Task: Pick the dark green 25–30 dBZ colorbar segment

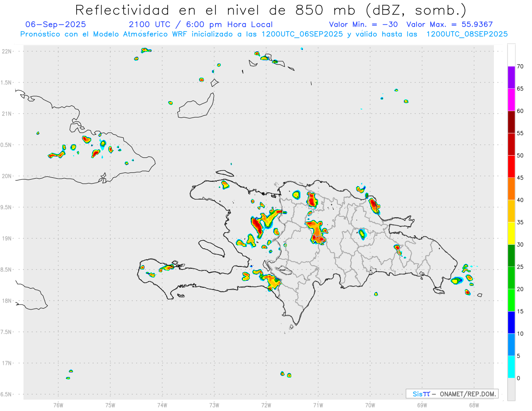Action: click(x=511, y=255)
